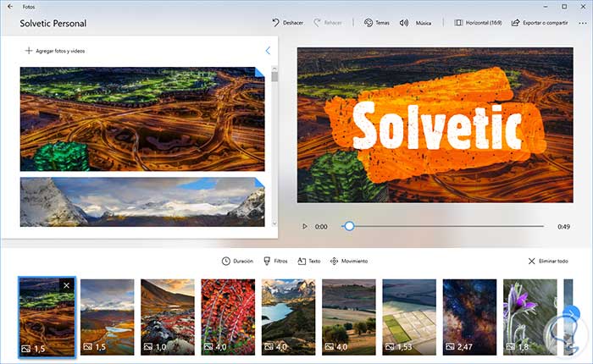Select the purple flower clip labeled 1,8
The image size is (593, 364).
(529, 317)
